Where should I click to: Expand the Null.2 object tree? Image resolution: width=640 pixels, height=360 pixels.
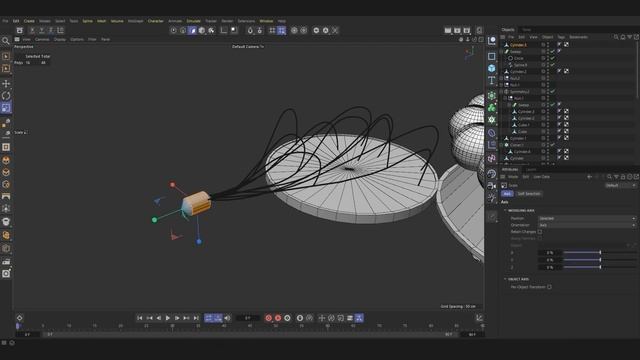click(x=502, y=78)
